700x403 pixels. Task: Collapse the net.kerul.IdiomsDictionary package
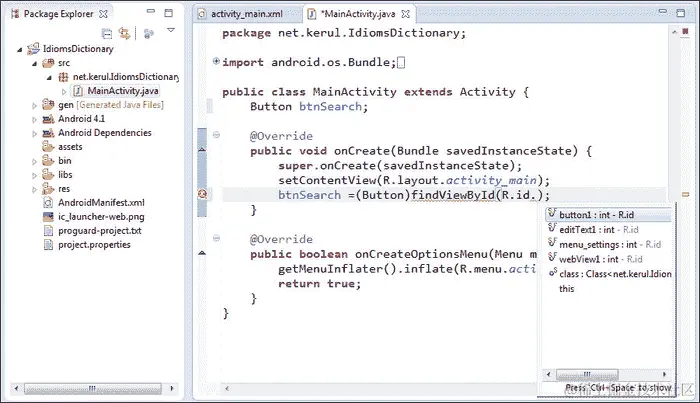coord(49,78)
